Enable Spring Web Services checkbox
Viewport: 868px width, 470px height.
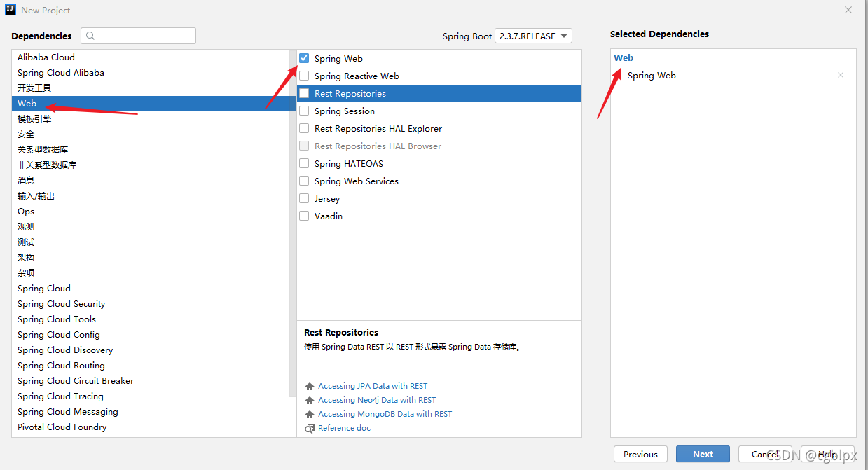[x=304, y=181]
